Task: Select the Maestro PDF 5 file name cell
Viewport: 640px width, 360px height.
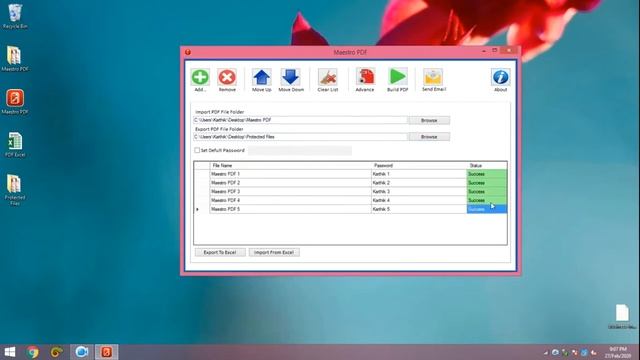Action: (291, 209)
